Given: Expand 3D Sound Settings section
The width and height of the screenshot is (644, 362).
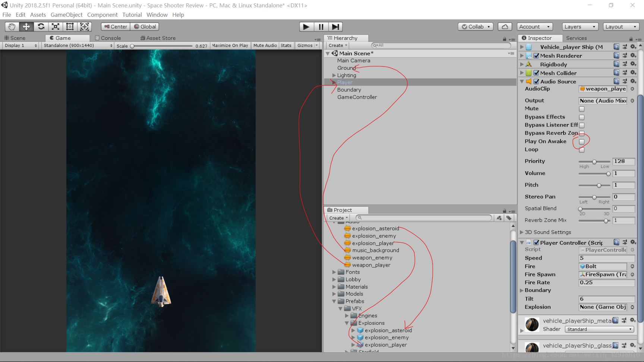Looking at the screenshot, I should pyautogui.click(x=522, y=232).
